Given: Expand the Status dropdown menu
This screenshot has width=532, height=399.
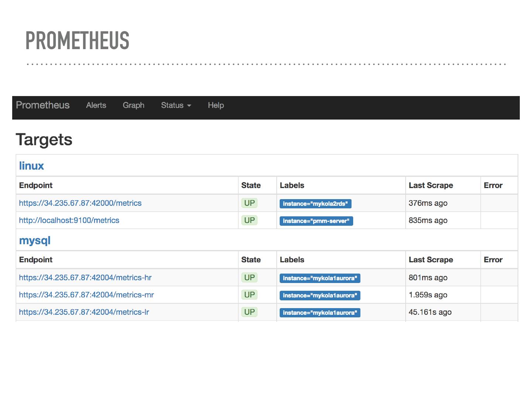Looking at the screenshot, I should tap(176, 105).
